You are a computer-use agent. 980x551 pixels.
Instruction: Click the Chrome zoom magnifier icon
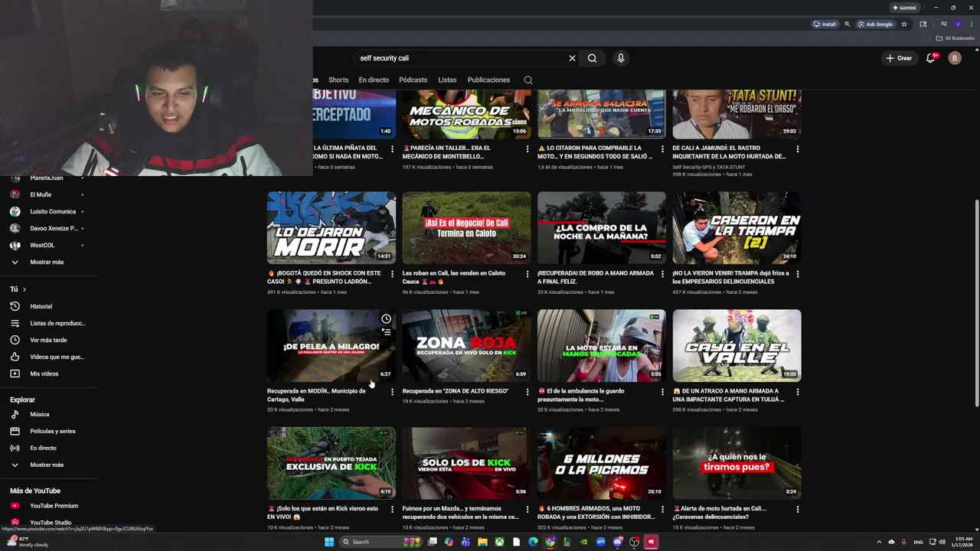pos(847,24)
